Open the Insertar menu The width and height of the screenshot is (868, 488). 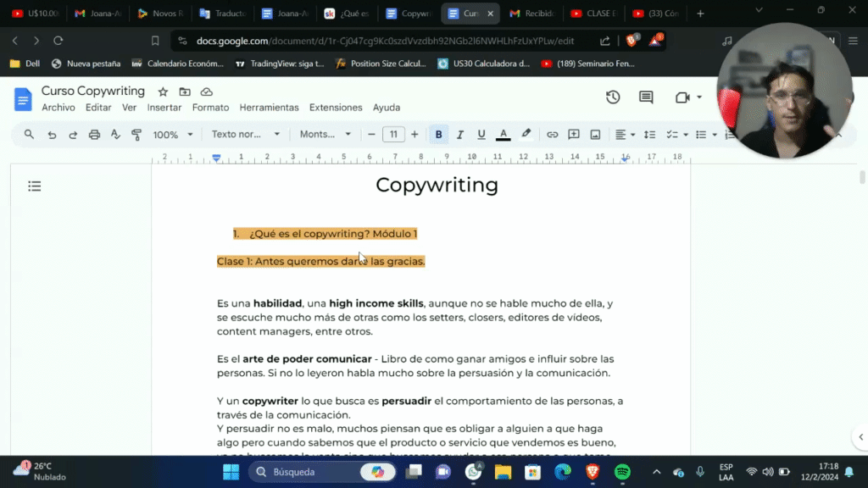164,108
